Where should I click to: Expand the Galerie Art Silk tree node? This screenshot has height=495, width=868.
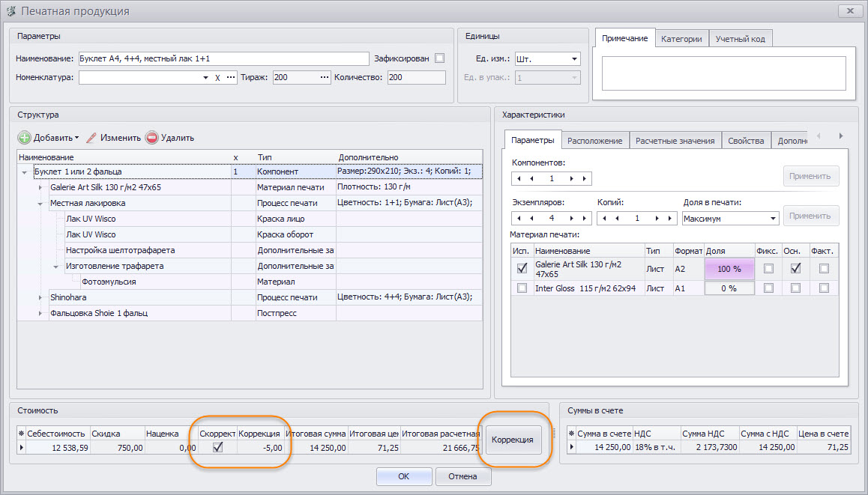[40, 188]
